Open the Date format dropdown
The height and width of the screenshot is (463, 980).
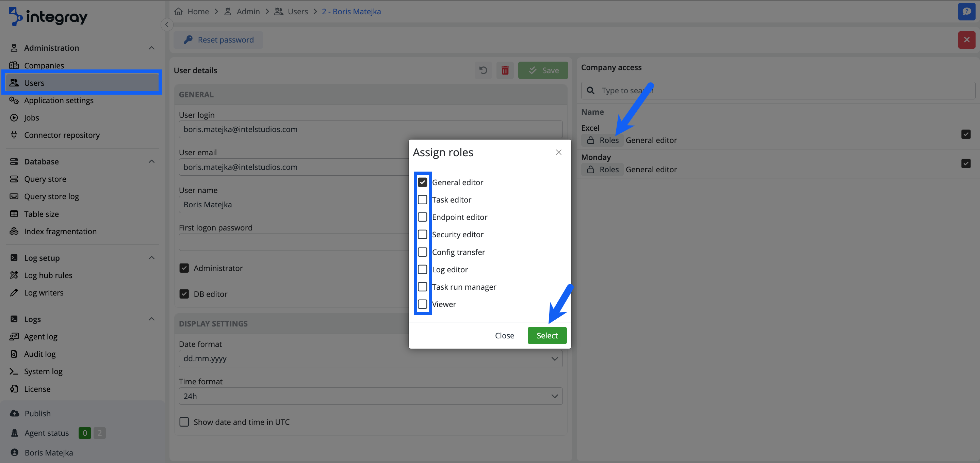370,359
